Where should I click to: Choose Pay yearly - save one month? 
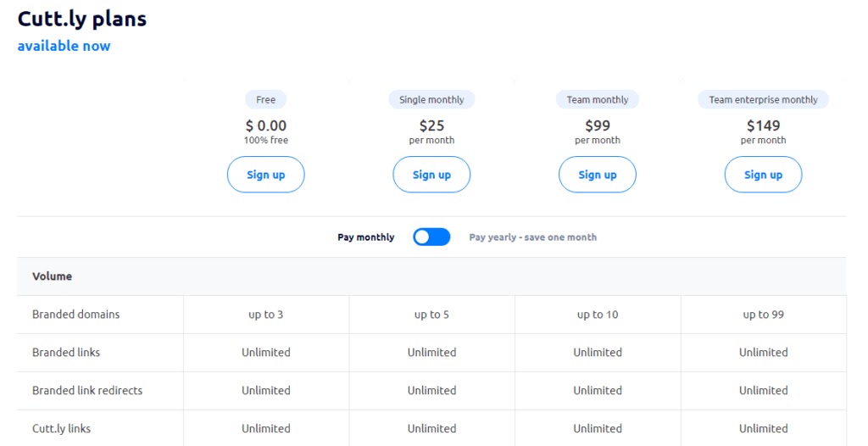click(x=532, y=237)
